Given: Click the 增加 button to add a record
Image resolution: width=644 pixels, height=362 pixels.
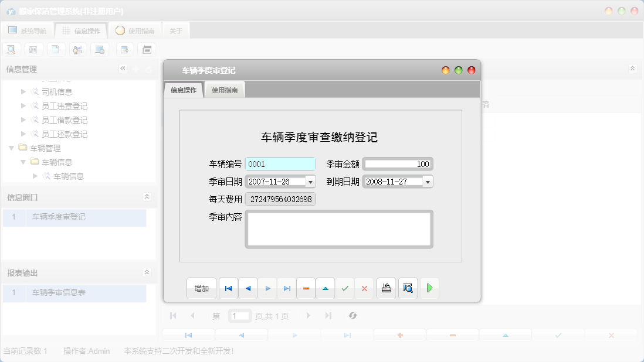Looking at the screenshot, I should tap(201, 288).
